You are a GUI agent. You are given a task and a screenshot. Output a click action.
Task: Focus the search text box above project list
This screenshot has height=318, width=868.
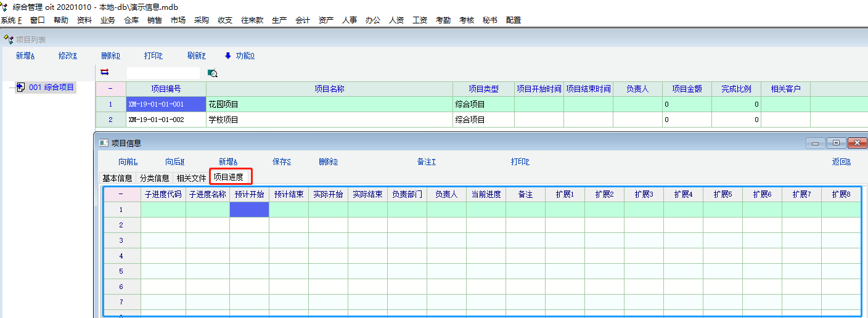pos(163,73)
